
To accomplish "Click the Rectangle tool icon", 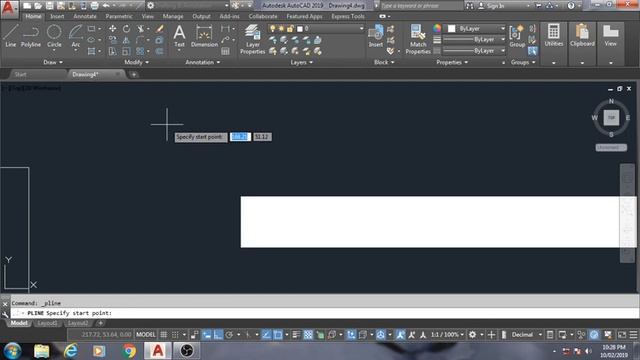I will 91,29.
